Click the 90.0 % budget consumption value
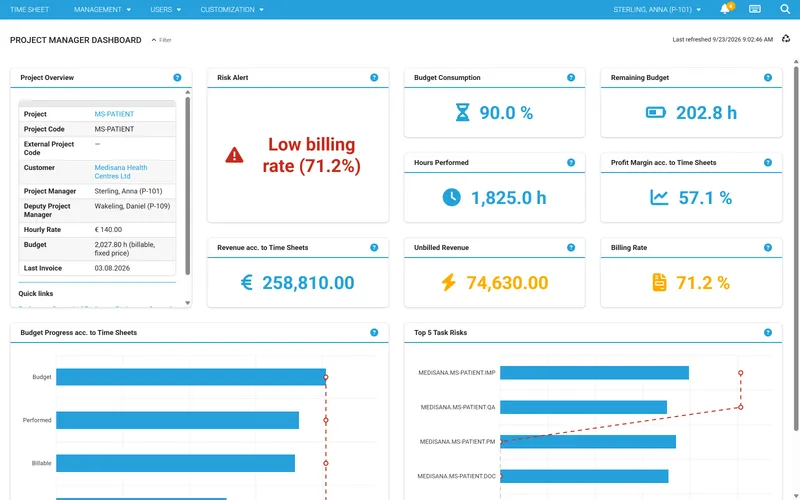 (506, 113)
